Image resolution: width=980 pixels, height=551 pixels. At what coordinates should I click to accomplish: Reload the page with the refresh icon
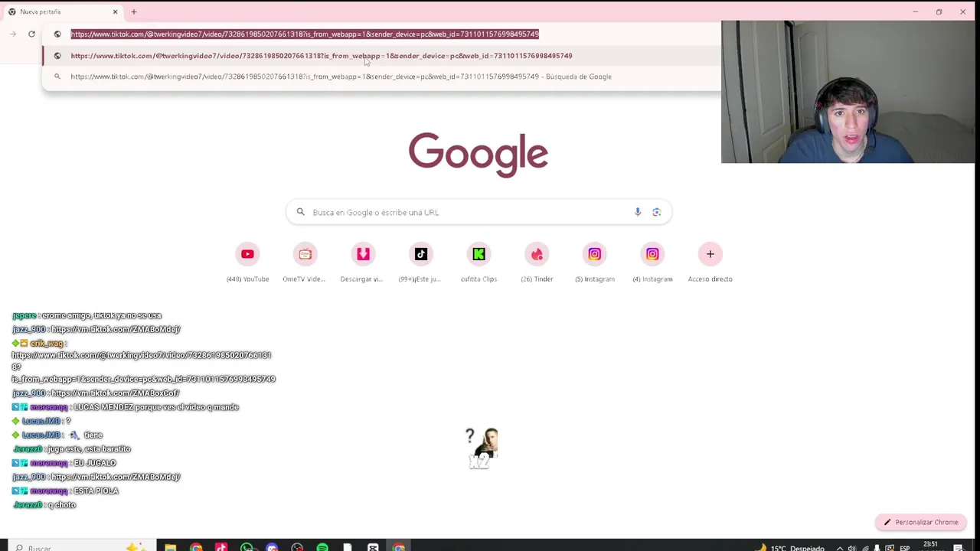click(x=31, y=34)
